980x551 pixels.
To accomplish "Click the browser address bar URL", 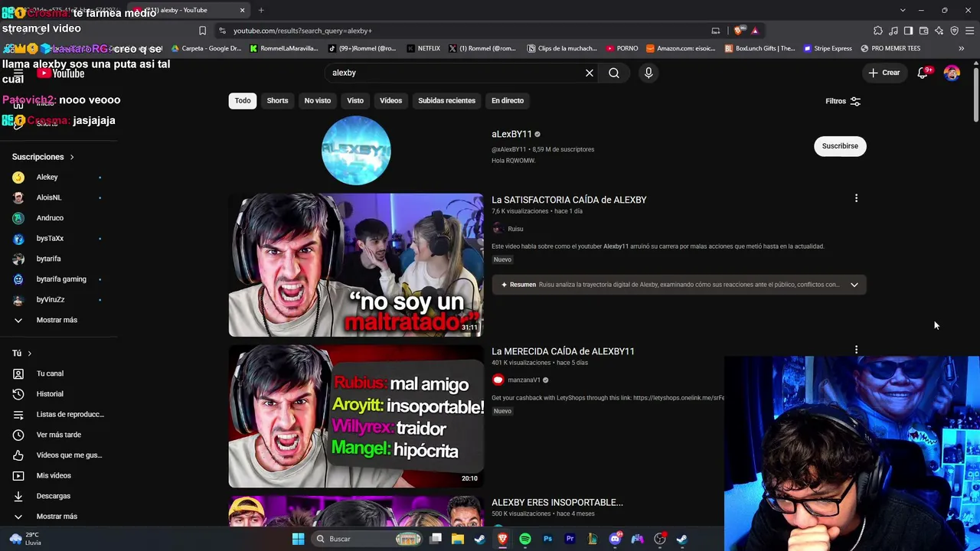I will coord(302,31).
